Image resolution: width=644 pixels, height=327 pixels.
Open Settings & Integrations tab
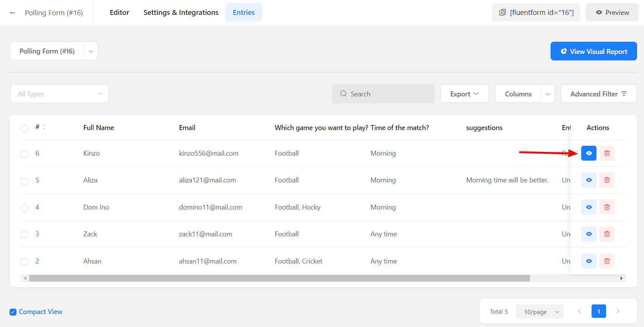click(x=181, y=13)
